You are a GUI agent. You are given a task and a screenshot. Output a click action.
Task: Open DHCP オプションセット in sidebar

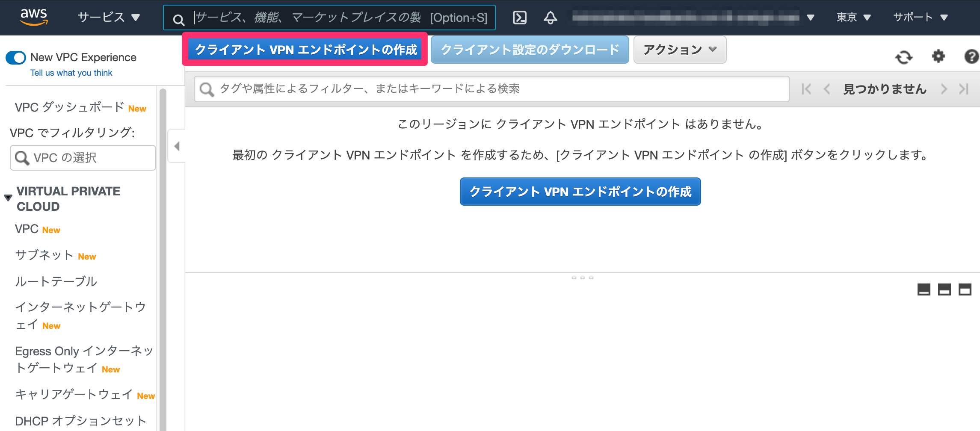tap(81, 421)
